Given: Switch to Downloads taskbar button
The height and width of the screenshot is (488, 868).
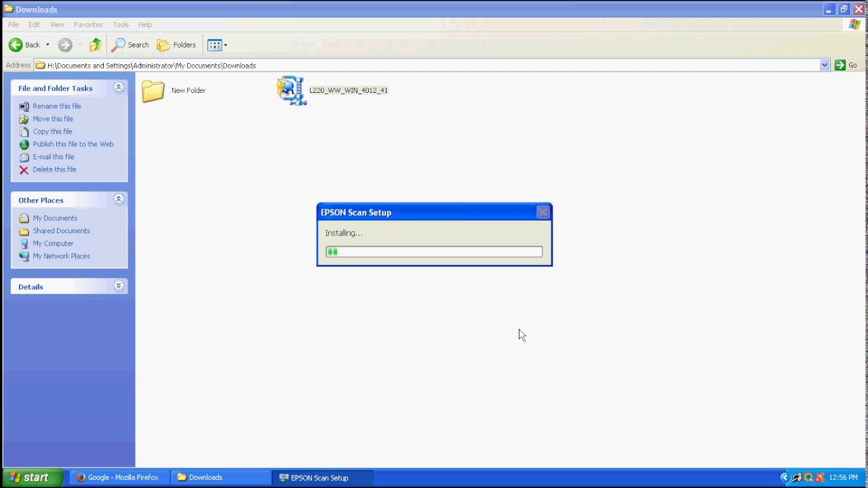Looking at the screenshot, I should pyautogui.click(x=220, y=478).
